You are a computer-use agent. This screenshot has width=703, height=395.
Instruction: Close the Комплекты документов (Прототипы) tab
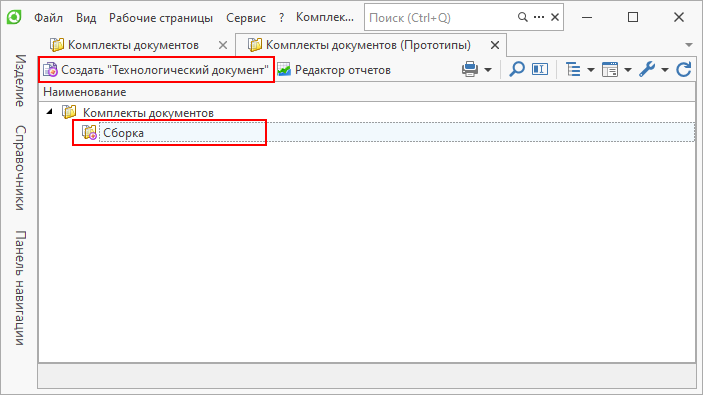(x=495, y=45)
